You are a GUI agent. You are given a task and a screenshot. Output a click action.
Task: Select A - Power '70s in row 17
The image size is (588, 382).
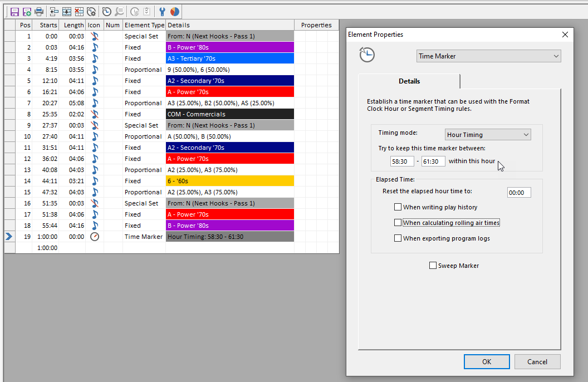pos(230,214)
